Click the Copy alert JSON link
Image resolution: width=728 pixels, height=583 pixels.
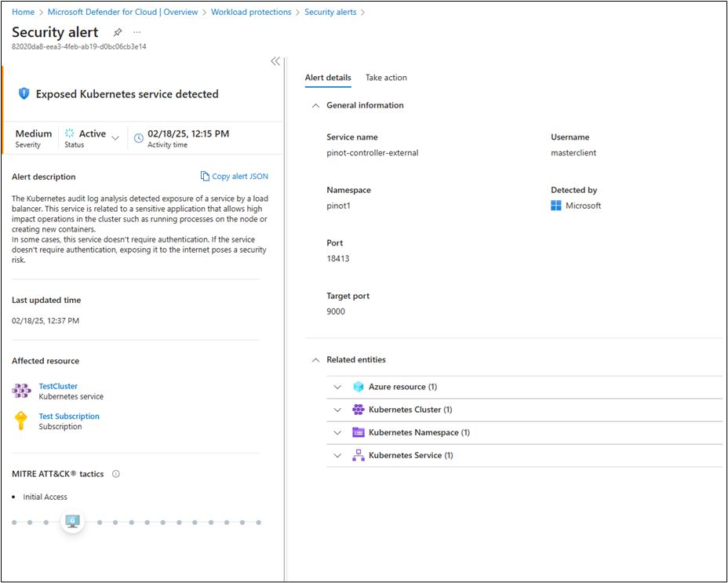coord(240,177)
